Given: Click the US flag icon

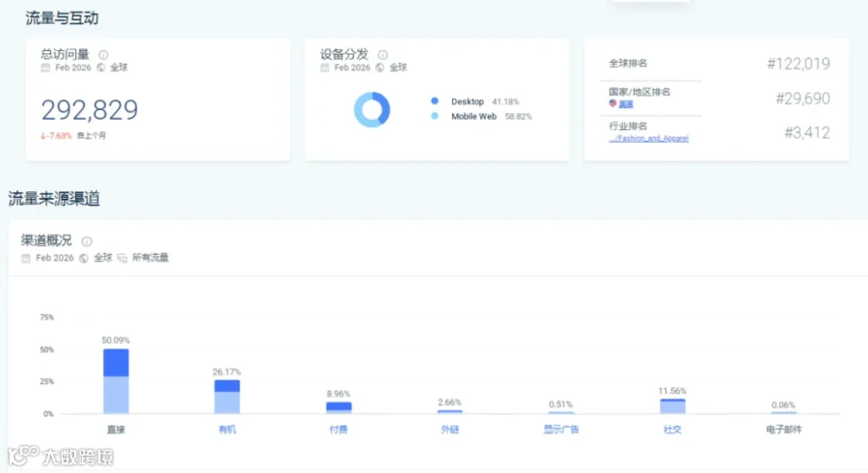Looking at the screenshot, I should pyautogui.click(x=612, y=103).
